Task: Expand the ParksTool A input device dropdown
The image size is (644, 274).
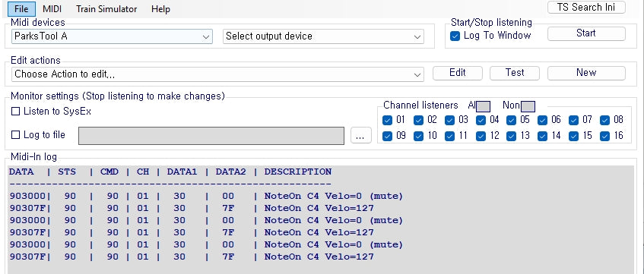Action: point(112,36)
